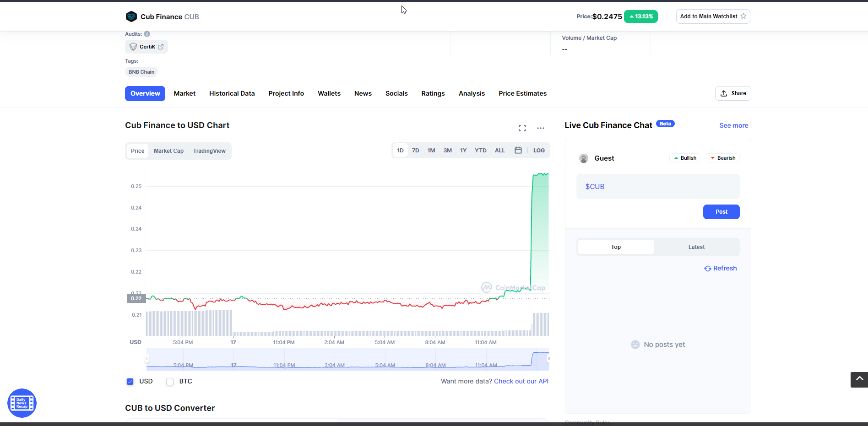
Task: Select the 7D time range
Action: point(416,151)
